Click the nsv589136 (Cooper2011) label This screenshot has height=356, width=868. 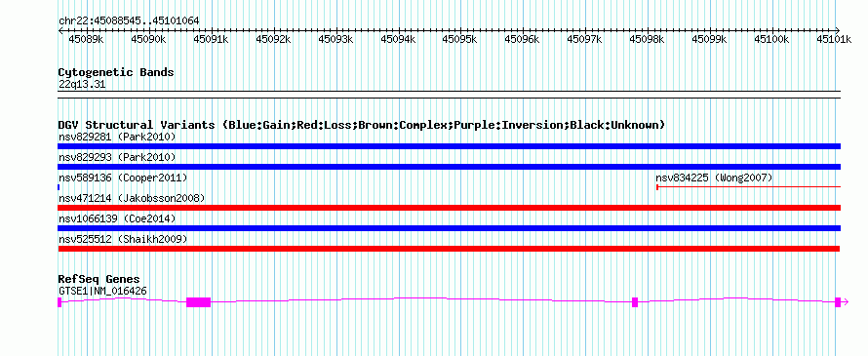tap(123, 178)
